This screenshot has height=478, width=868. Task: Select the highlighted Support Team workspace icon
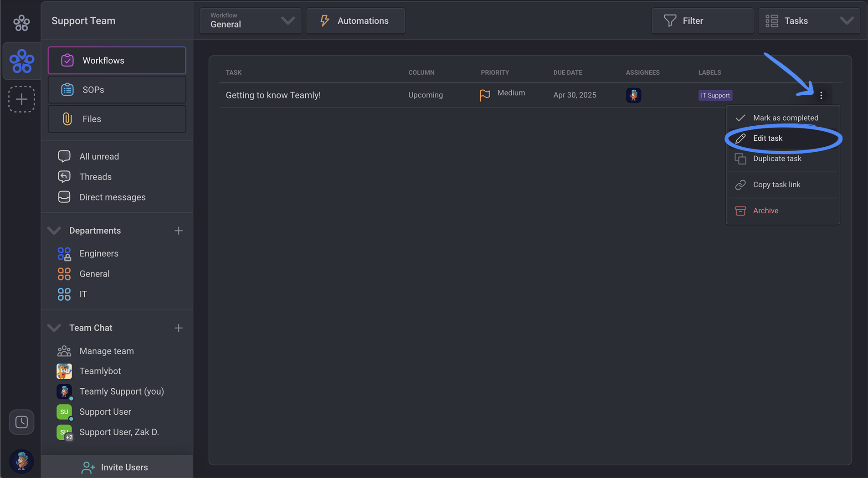pyautogui.click(x=21, y=61)
